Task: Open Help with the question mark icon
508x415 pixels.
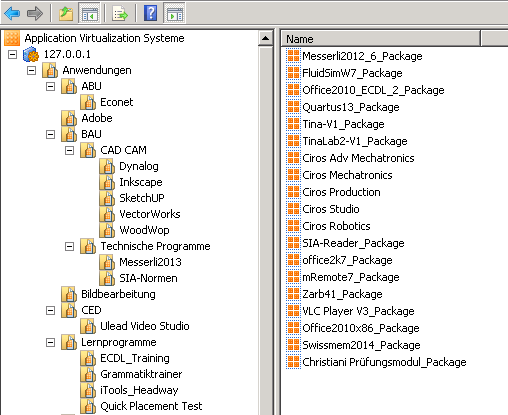Action: (150, 13)
